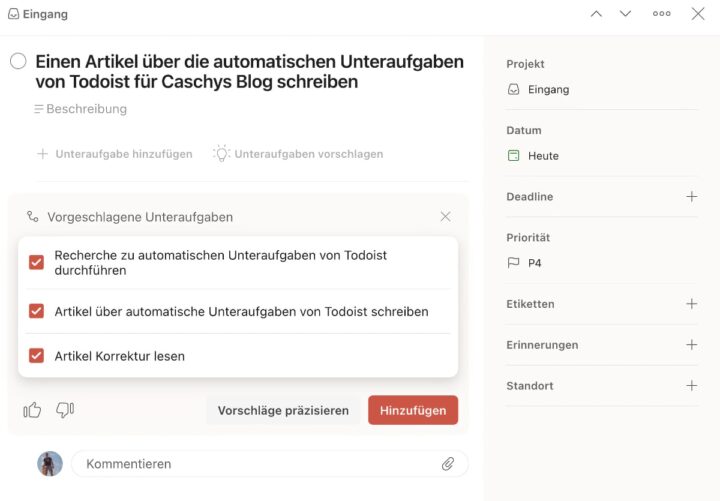Click the Vorschläge präzisieren button
The width and height of the screenshot is (720, 501).
283,410
